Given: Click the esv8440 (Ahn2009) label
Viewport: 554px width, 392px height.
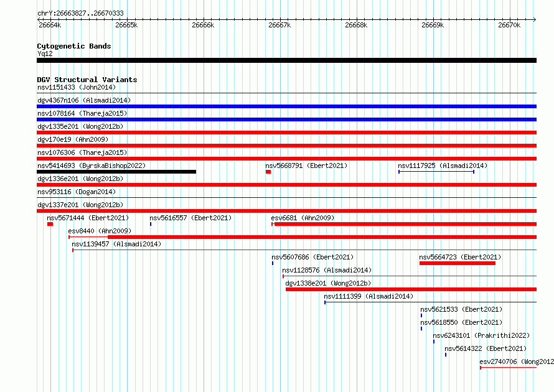Looking at the screenshot, I should click(x=100, y=231).
